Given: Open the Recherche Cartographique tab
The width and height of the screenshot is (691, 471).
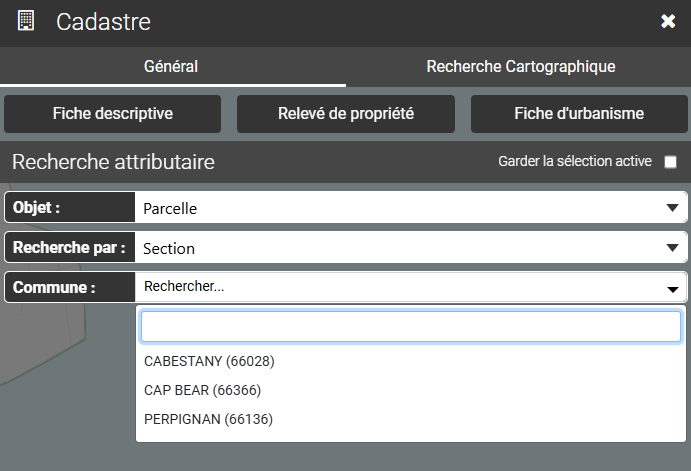Looking at the screenshot, I should coord(520,67).
